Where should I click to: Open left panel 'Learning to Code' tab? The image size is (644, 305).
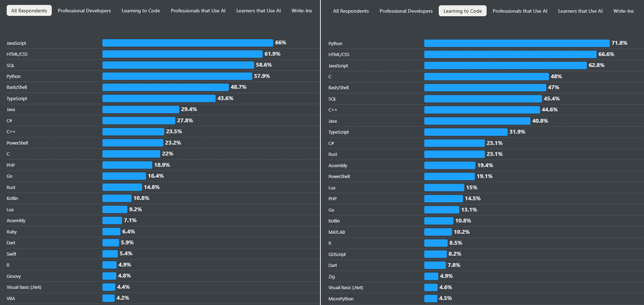141,11
